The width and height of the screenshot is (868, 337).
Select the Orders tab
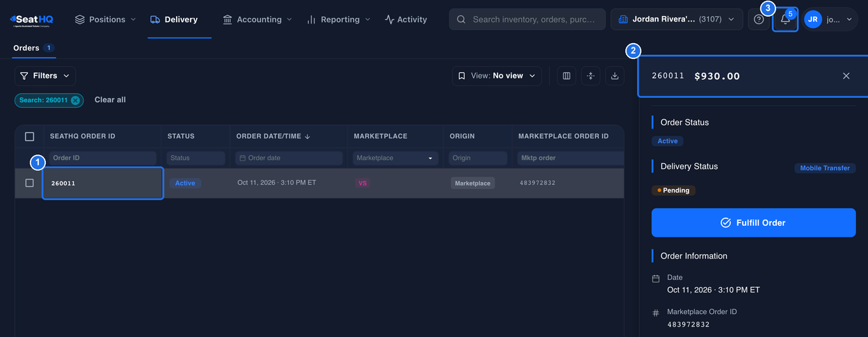pos(33,48)
